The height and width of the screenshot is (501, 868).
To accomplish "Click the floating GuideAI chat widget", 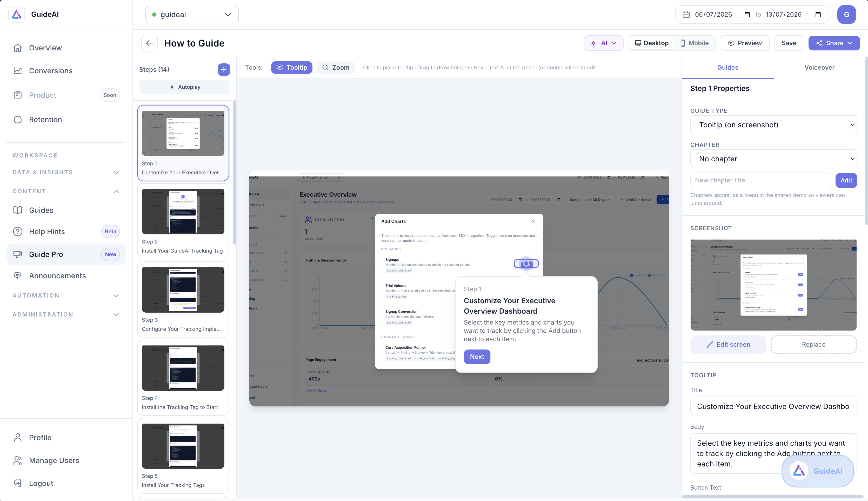I will [817, 471].
